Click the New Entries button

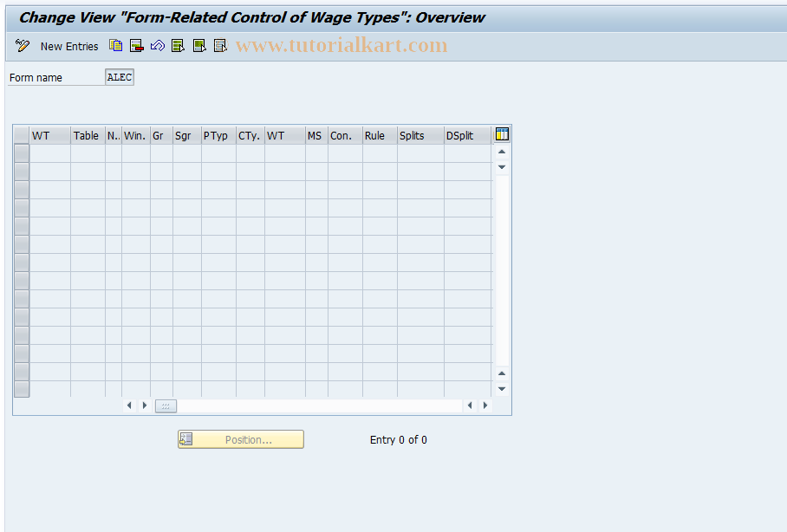click(69, 46)
